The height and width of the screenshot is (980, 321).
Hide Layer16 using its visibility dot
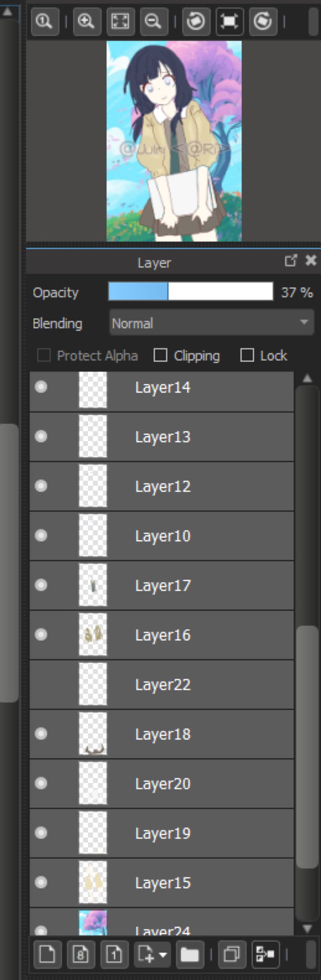pyautogui.click(x=41, y=635)
